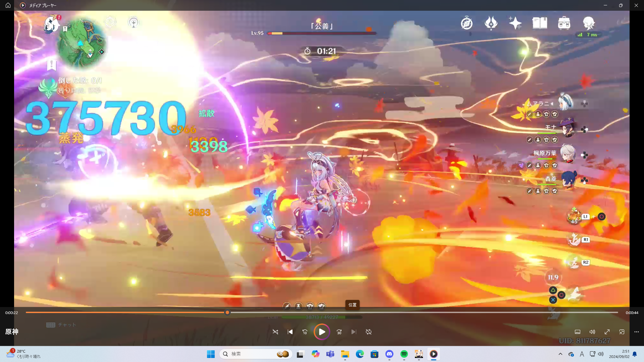Go to previous track

click(x=290, y=332)
